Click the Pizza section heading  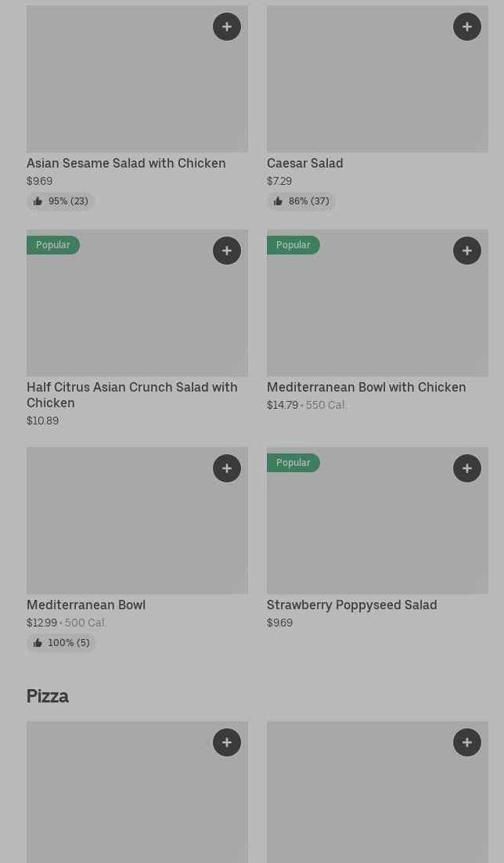click(x=48, y=696)
